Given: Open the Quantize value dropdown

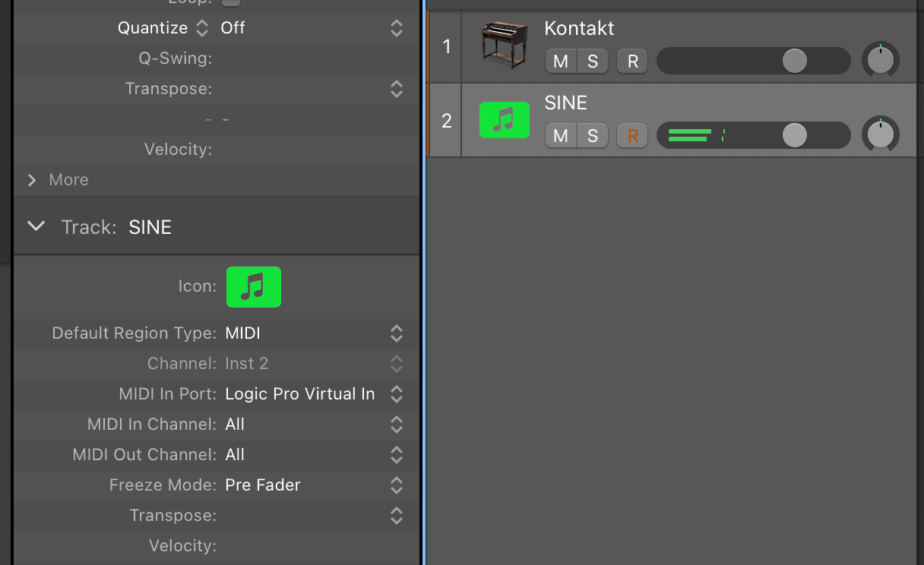Looking at the screenshot, I should point(312,28).
